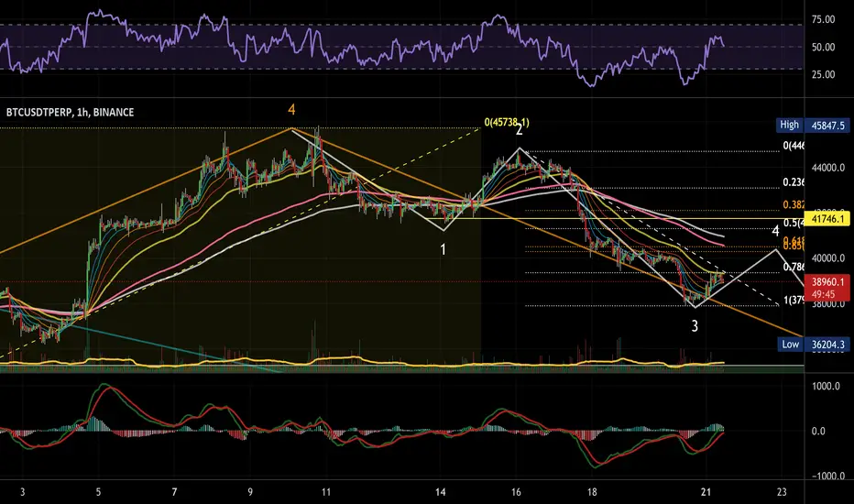Select the white wave label 1
This screenshot has width=854, height=504.
443,249
